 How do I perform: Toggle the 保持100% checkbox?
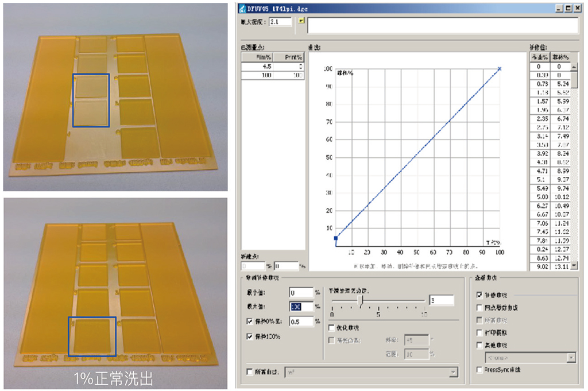click(x=249, y=336)
